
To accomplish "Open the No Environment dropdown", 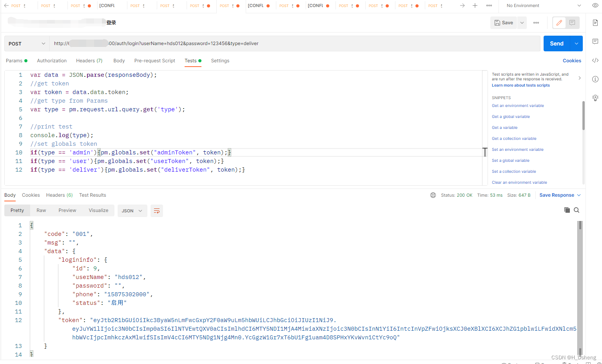I will (544, 5).
